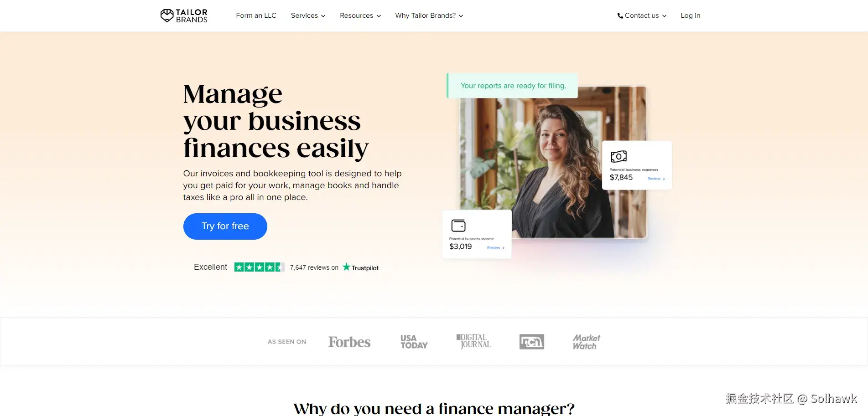The width and height of the screenshot is (868, 416).
Task: Open the Contact us dropdown
Action: pyautogui.click(x=642, y=15)
